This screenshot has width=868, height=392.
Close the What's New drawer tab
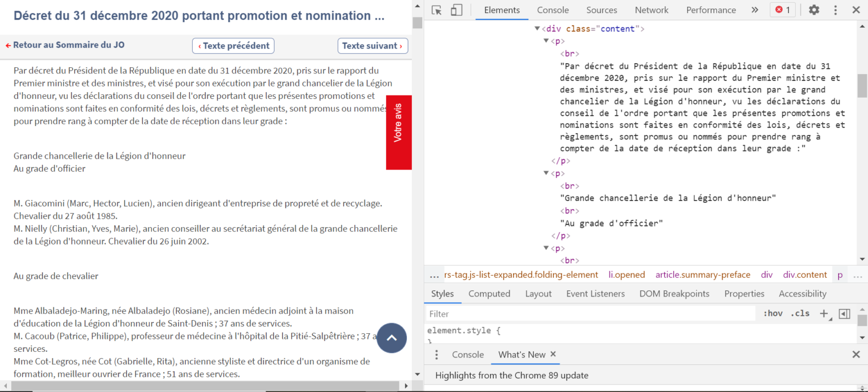pyautogui.click(x=553, y=354)
